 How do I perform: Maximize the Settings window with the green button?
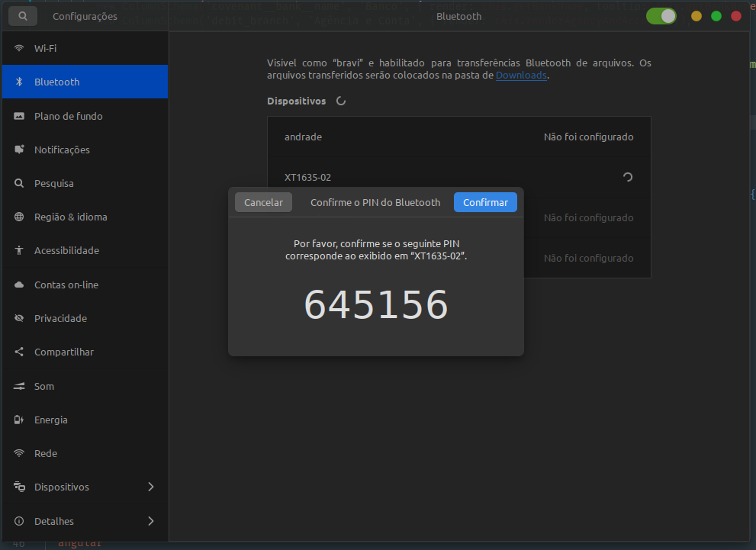pos(716,16)
